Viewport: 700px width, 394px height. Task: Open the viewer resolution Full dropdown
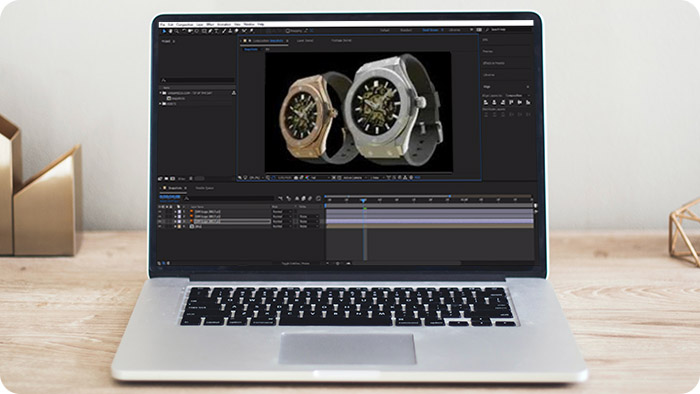[321, 178]
